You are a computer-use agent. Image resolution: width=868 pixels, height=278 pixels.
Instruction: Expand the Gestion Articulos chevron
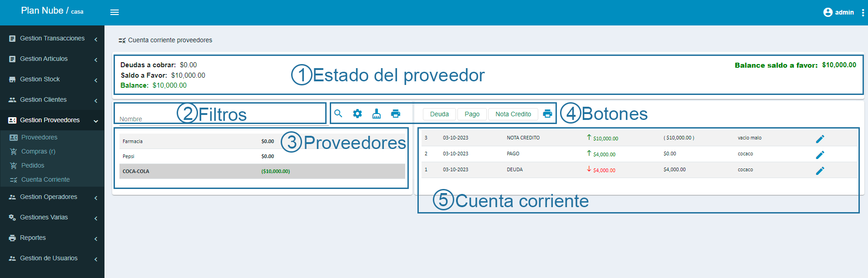(96, 60)
